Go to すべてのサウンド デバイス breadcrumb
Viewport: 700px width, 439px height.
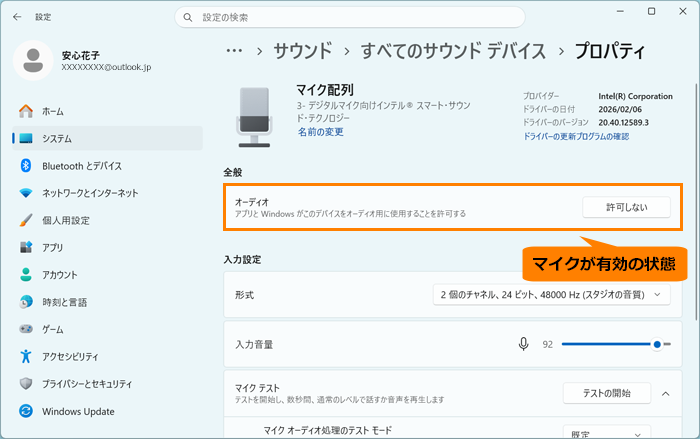(x=453, y=51)
